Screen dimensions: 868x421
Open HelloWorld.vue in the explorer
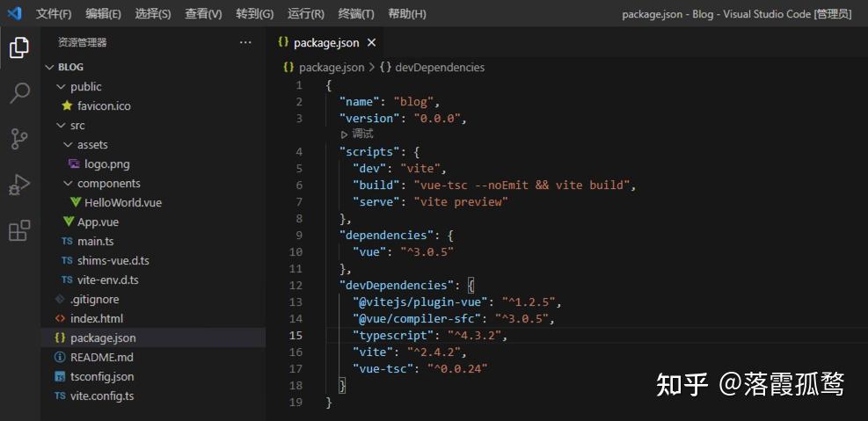click(x=123, y=202)
